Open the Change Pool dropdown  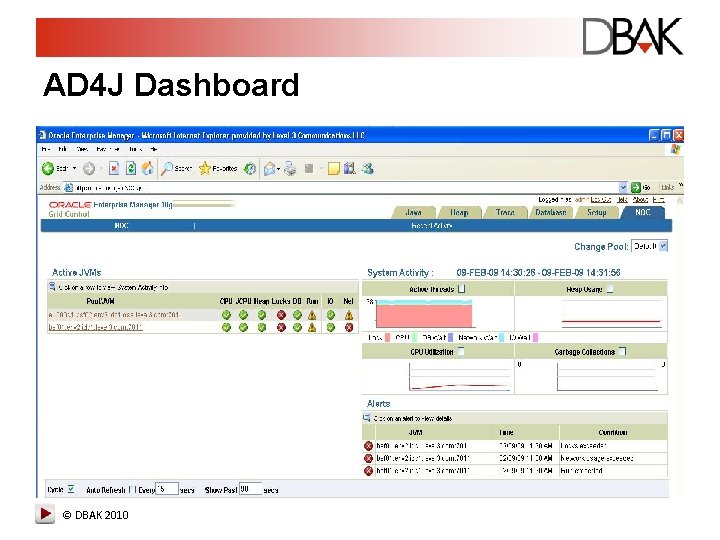point(649,246)
